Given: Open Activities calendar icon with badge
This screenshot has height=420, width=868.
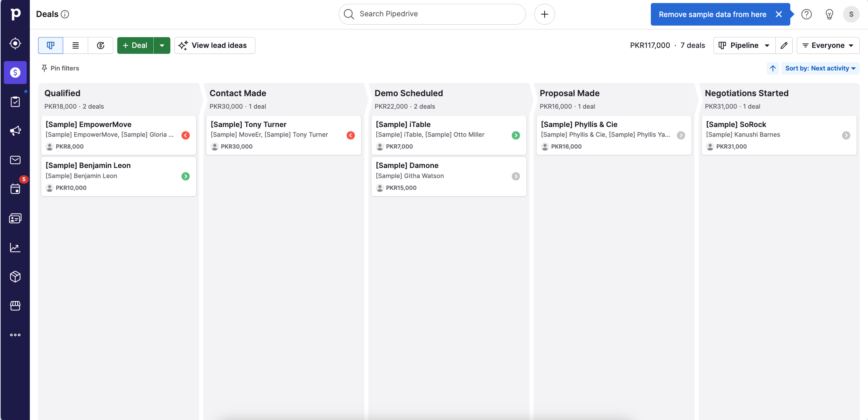Looking at the screenshot, I should (x=15, y=189).
